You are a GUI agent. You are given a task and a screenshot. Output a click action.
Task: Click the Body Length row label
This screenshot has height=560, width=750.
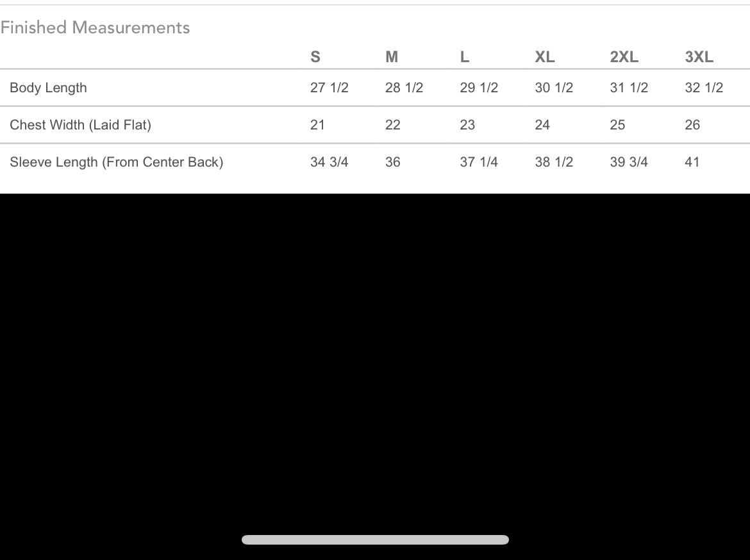click(48, 88)
